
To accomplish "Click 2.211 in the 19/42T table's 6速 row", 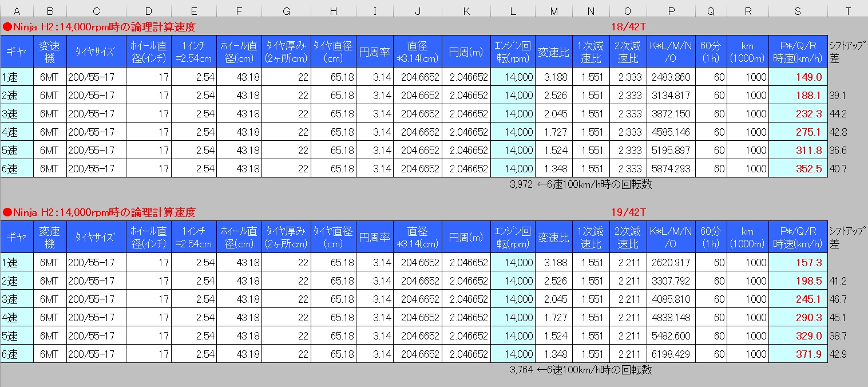I will (x=628, y=354).
